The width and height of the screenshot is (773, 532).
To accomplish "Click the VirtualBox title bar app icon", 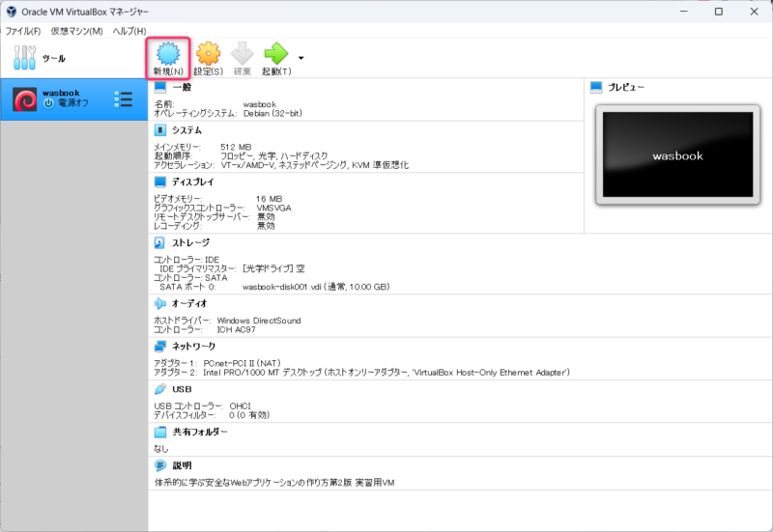I will [x=11, y=12].
